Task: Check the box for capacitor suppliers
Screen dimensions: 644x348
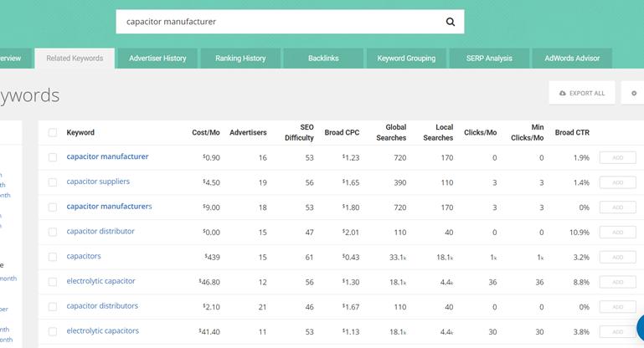Action: [x=53, y=182]
